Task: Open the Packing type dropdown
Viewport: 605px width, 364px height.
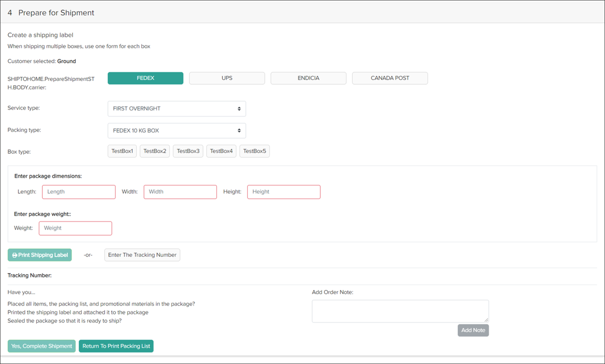Action: pyautogui.click(x=176, y=131)
